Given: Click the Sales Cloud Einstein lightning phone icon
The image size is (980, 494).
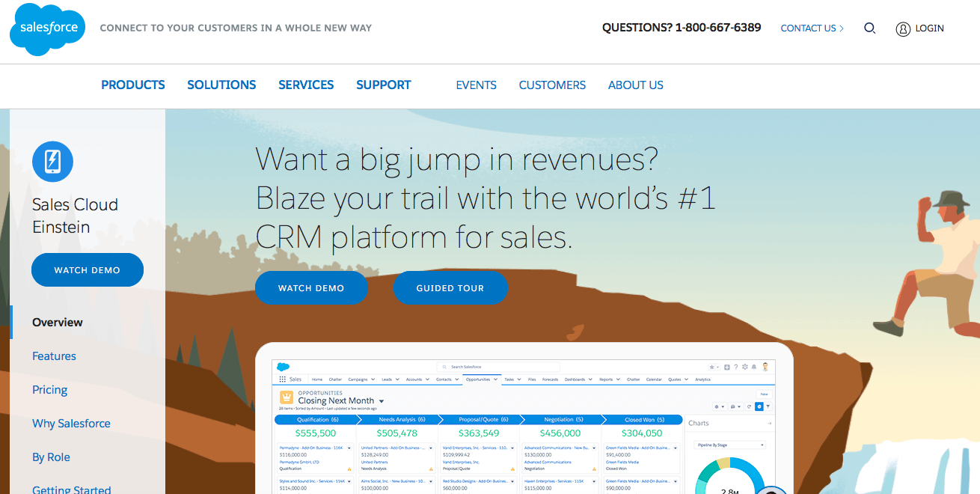Looking at the screenshot, I should click(52, 161).
